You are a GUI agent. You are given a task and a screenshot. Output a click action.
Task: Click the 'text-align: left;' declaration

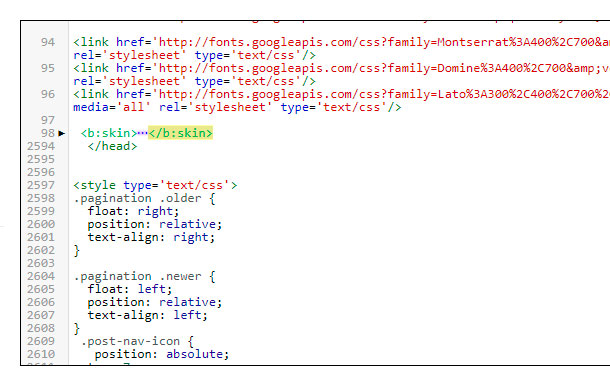tap(148, 315)
